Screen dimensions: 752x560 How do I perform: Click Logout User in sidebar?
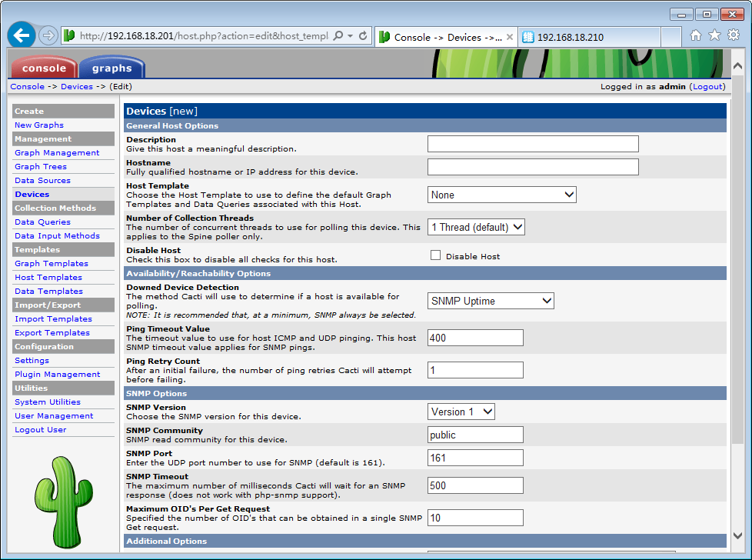(x=41, y=430)
